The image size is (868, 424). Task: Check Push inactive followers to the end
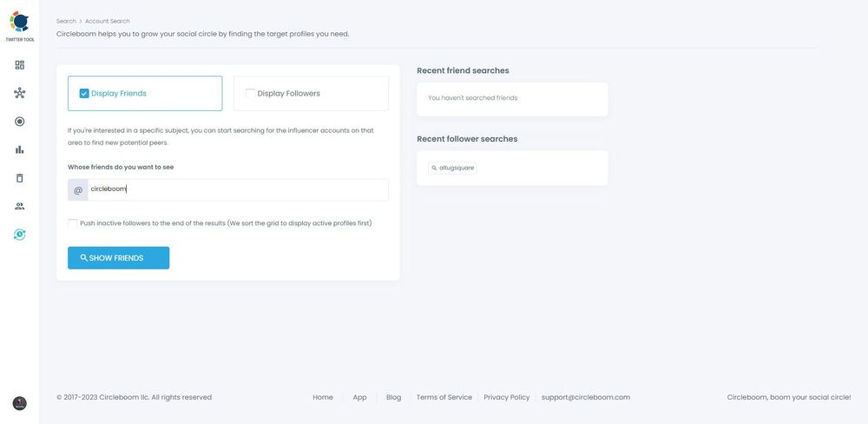click(73, 223)
